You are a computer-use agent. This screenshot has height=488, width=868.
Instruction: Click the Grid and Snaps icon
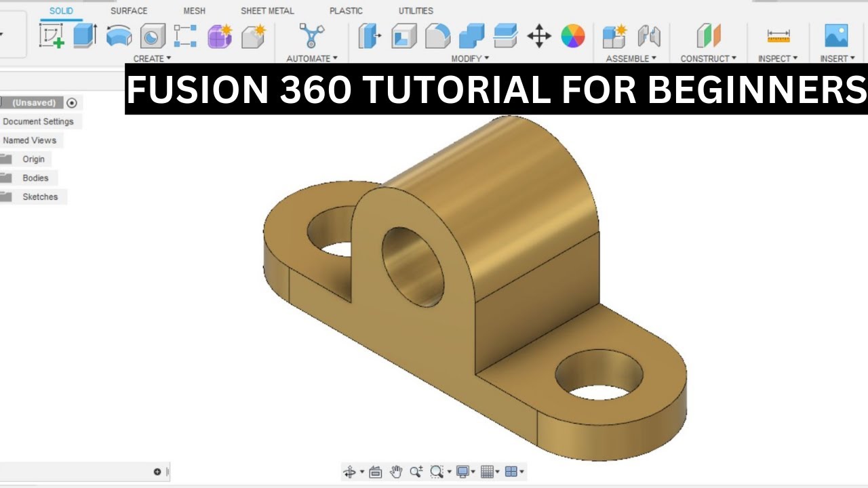tap(487, 472)
